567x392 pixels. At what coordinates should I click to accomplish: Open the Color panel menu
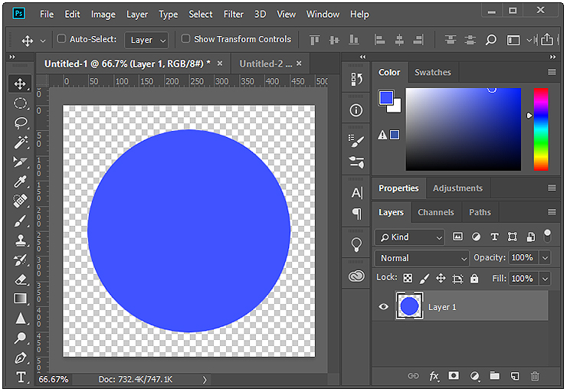tap(552, 72)
